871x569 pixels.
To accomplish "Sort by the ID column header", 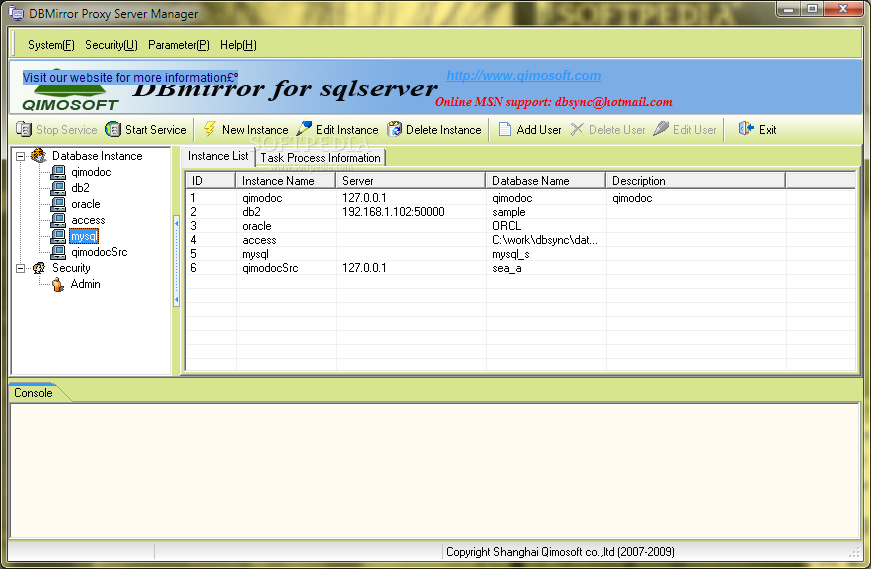I will 211,181.
